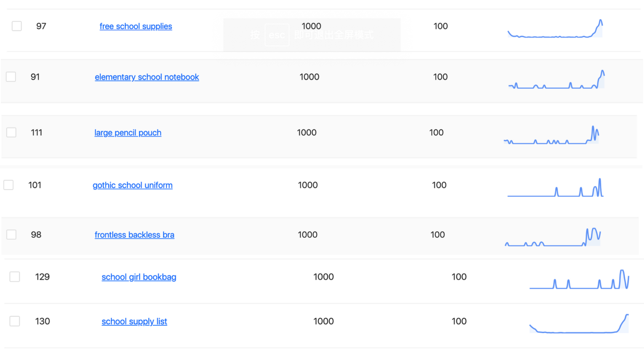Toggle the school girl bookbag checkbox
The height and width of the screenshot is (351, 644).
click(15, 277)
